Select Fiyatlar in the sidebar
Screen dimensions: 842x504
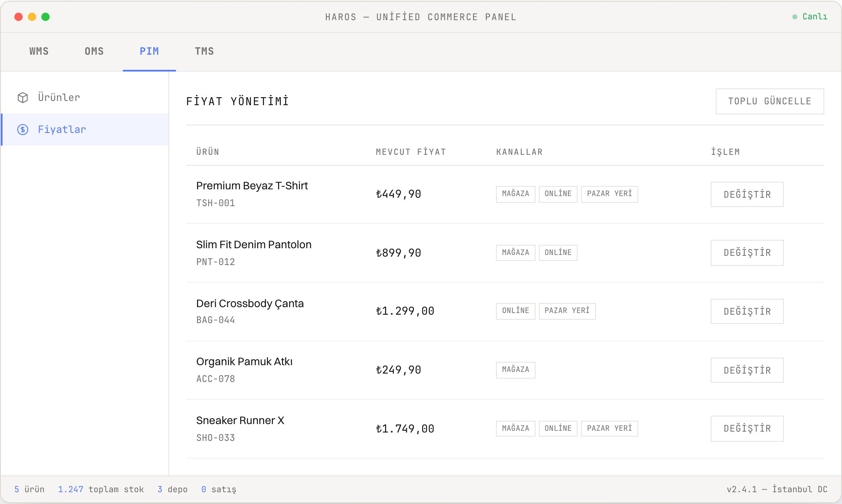pyautogui.click(x=85, y=130)
